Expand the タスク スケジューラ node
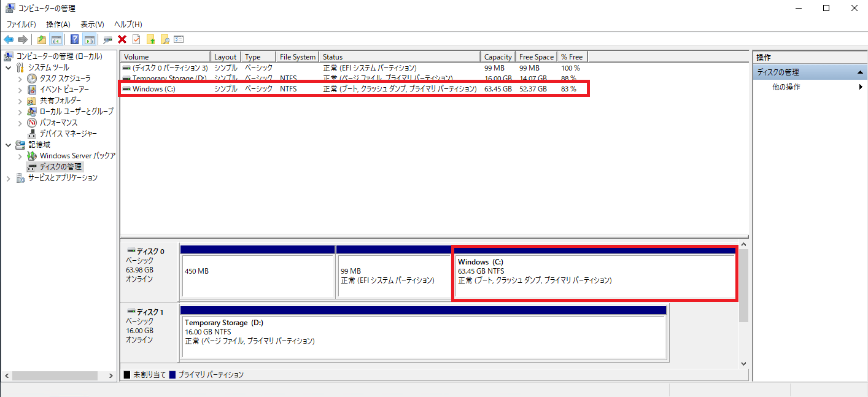 pos(20,78)
